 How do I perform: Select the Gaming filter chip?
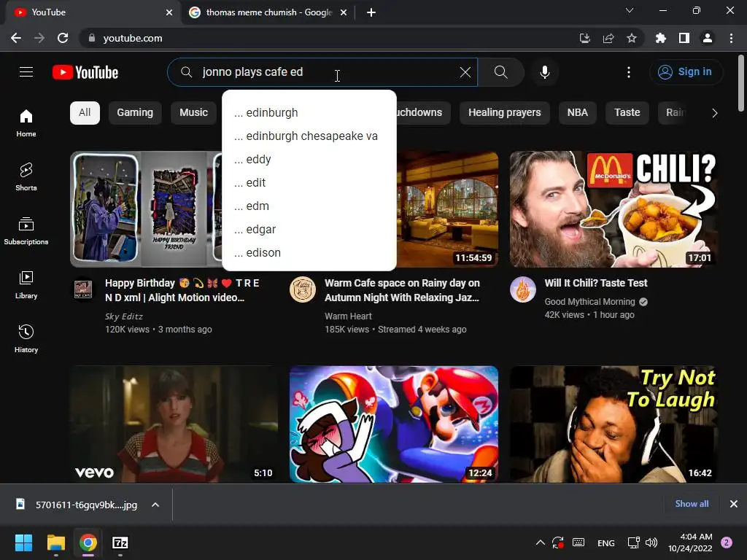tap(135, 113)
